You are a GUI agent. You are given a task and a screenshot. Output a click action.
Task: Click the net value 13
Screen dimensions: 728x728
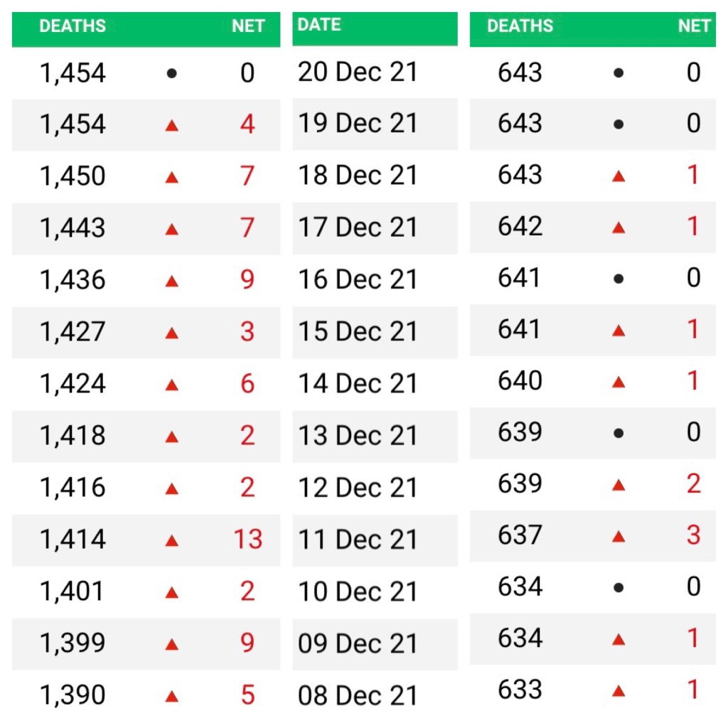point(248,540)
